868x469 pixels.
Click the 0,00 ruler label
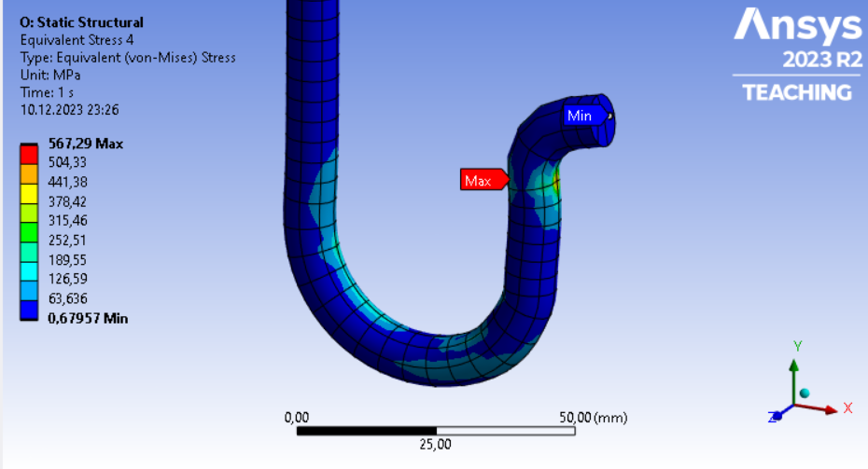(297, 417)
